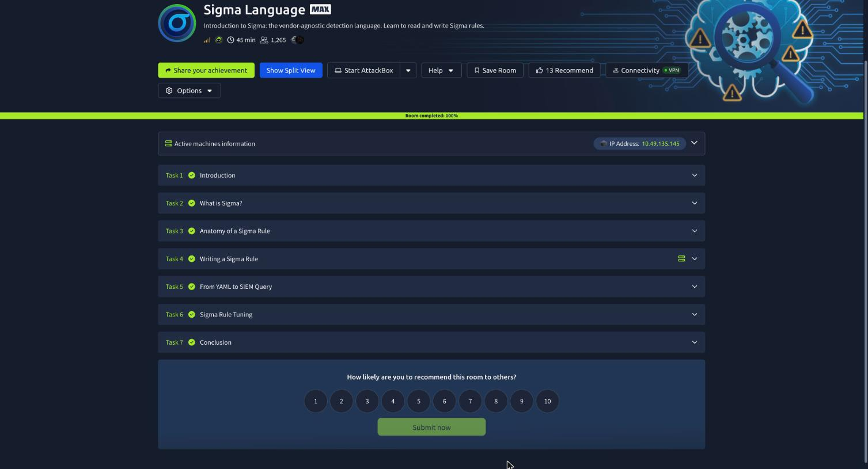Expand Task 2 What is Sigma chevron
Viewport: 868px width, 469px height.
[695, 203]
